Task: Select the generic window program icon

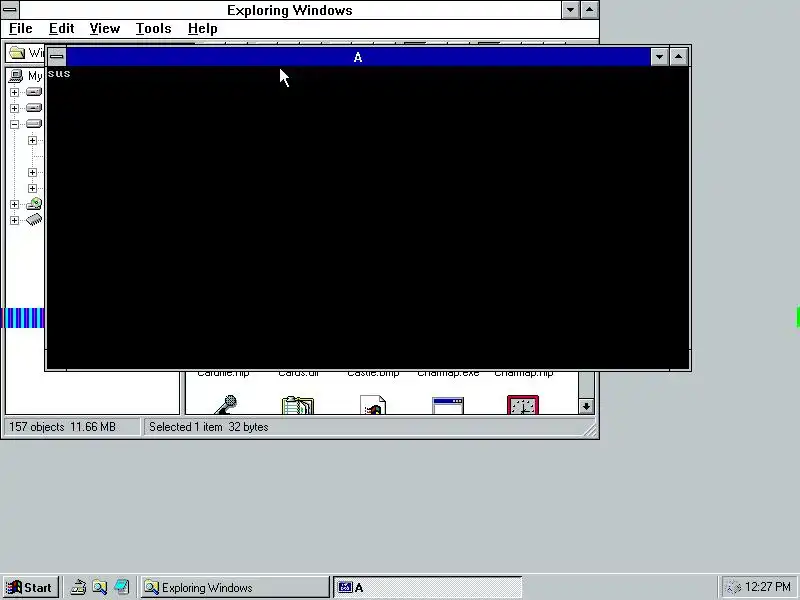Action: 448,406
